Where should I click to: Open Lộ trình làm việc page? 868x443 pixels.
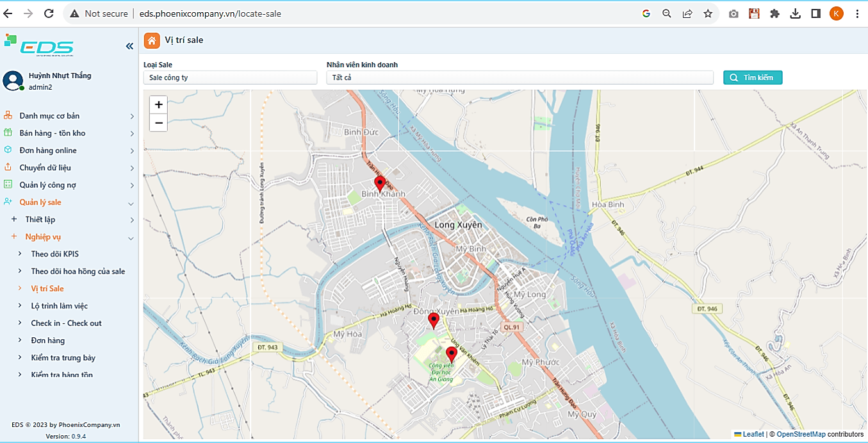pos(59,306)
